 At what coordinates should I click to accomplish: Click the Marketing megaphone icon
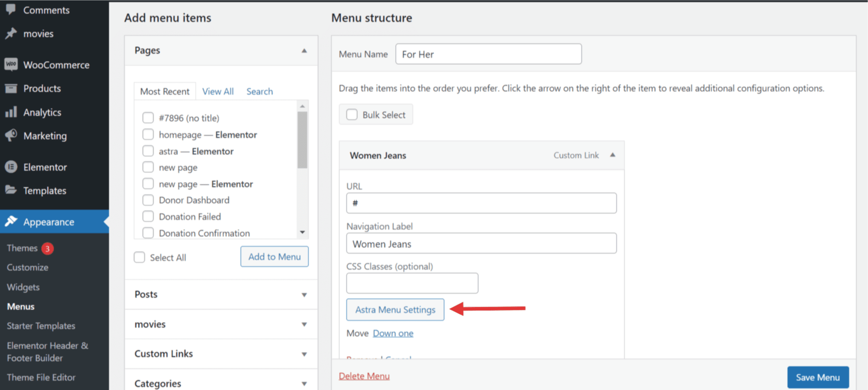pyautogui.click(x=11, y=135)
